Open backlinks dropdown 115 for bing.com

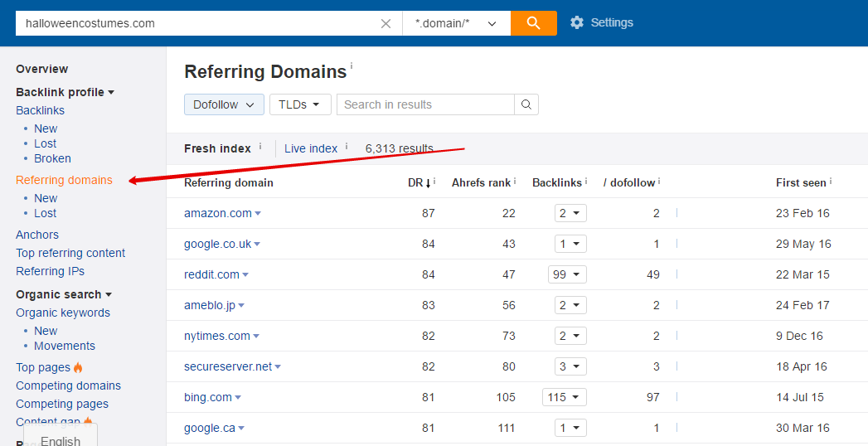565,397
